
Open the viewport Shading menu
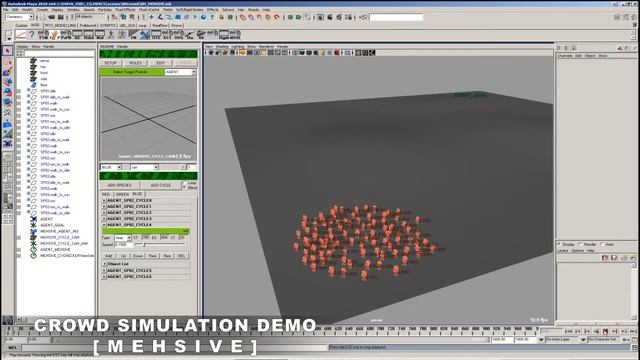pyautogui.click(x=222, y=47)
